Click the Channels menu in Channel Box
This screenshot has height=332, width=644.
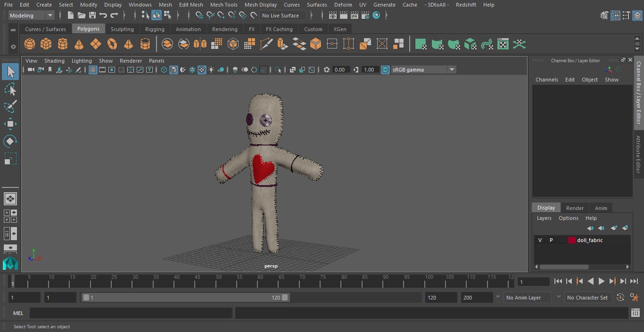point(546,80)
